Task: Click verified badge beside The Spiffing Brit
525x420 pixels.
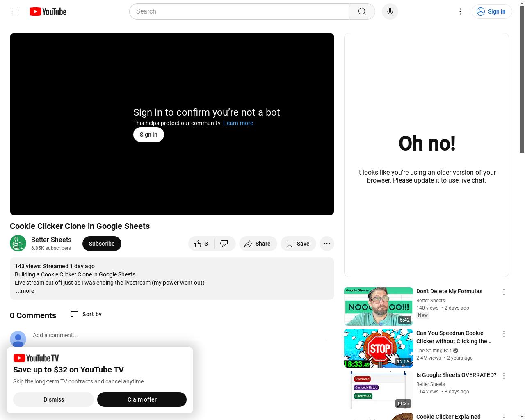Action: (x=456, y=351)
